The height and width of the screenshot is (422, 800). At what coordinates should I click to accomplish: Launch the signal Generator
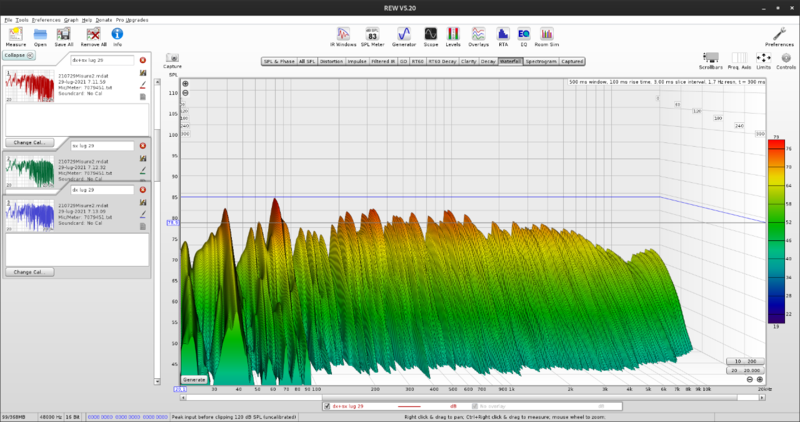point(404,33)
